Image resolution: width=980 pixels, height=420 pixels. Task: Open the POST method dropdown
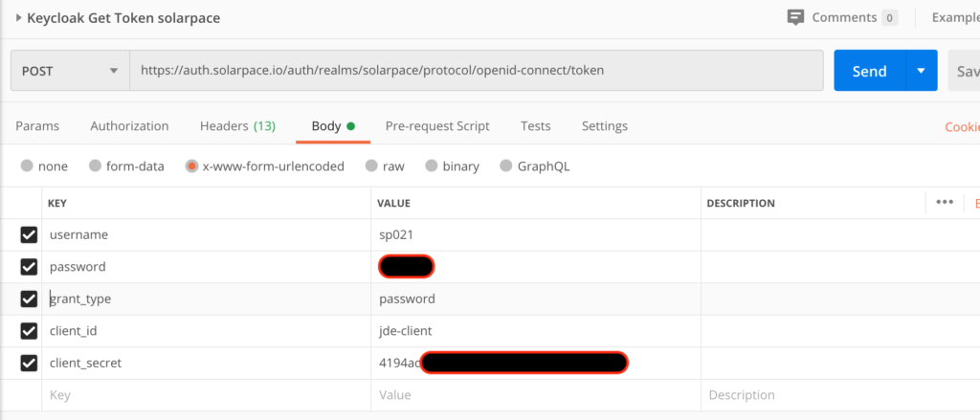70,71
